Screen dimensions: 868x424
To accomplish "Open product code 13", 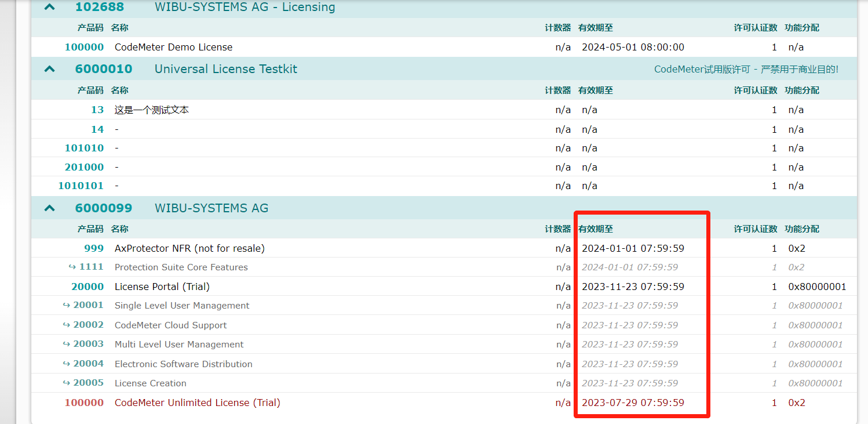I will click(x=97, y=110).
